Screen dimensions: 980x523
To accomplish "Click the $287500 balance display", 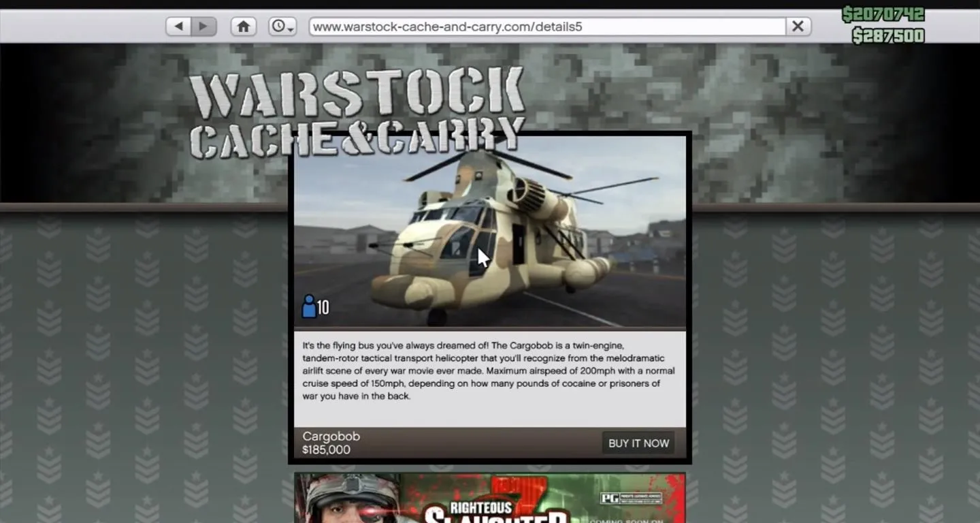I will pyautogui.click(x=887, y=35).
